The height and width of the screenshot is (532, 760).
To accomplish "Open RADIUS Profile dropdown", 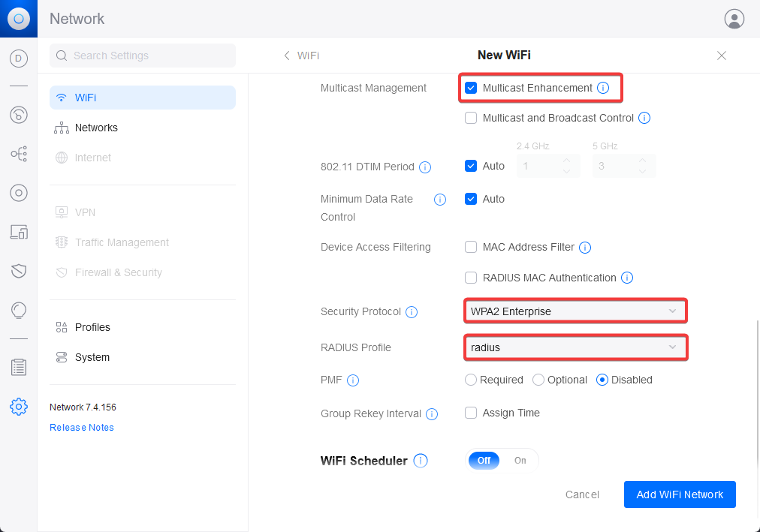I will 575,347.
